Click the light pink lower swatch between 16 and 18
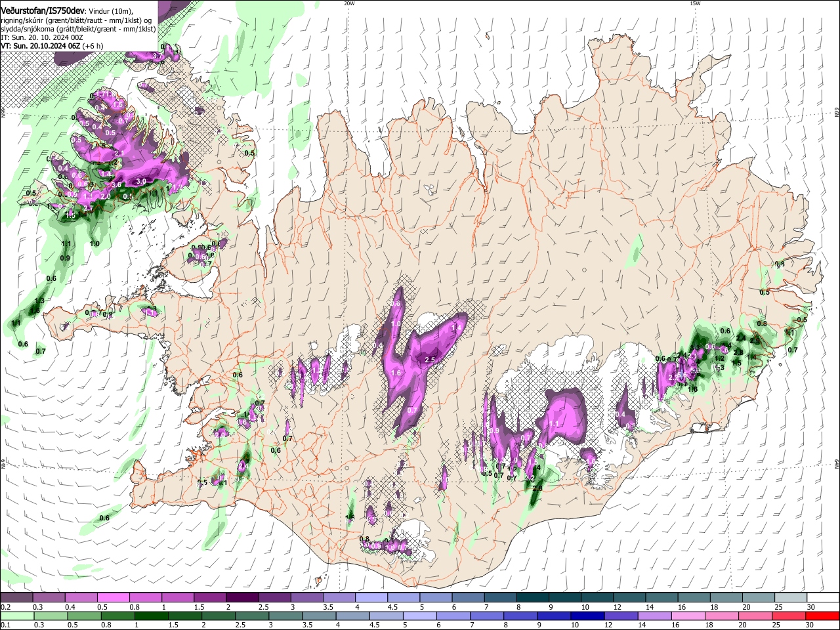This screenshot has height=630, width=840. tap(688, 616)
